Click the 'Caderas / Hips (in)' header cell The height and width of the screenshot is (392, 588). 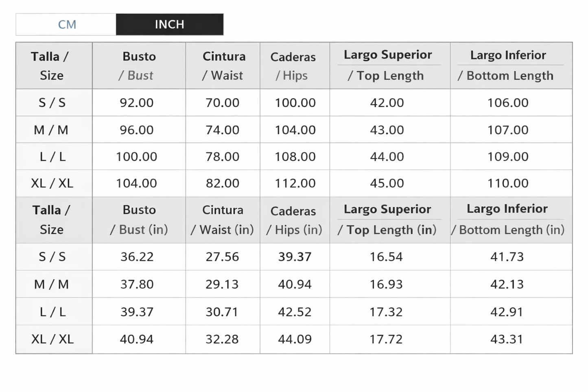point(294,220)
